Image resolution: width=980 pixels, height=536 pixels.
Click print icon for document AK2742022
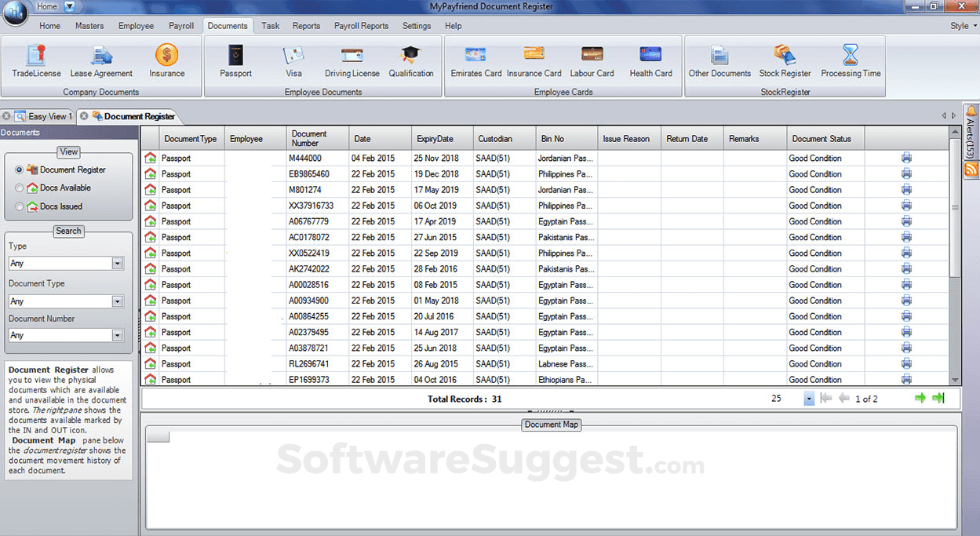[906, 268]
